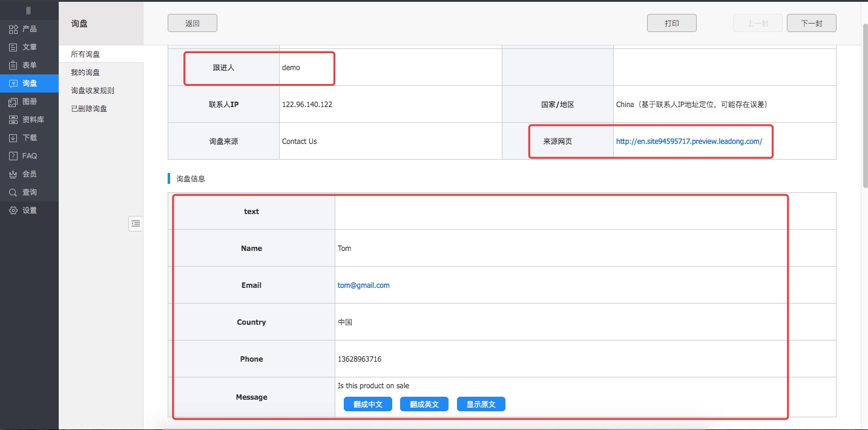Open the FAQ question-mark icon
This screenshot has height=430, width=868.
point(13,156)
